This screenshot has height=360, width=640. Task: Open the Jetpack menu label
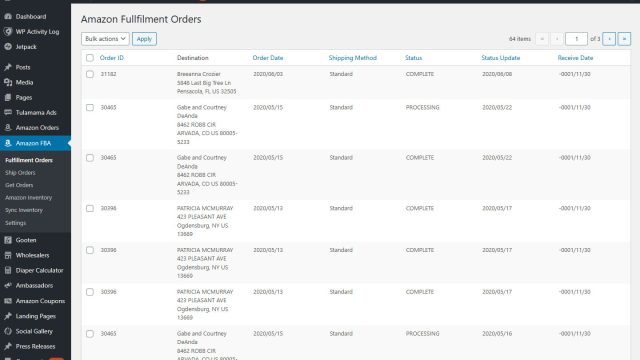coord(26,47)
